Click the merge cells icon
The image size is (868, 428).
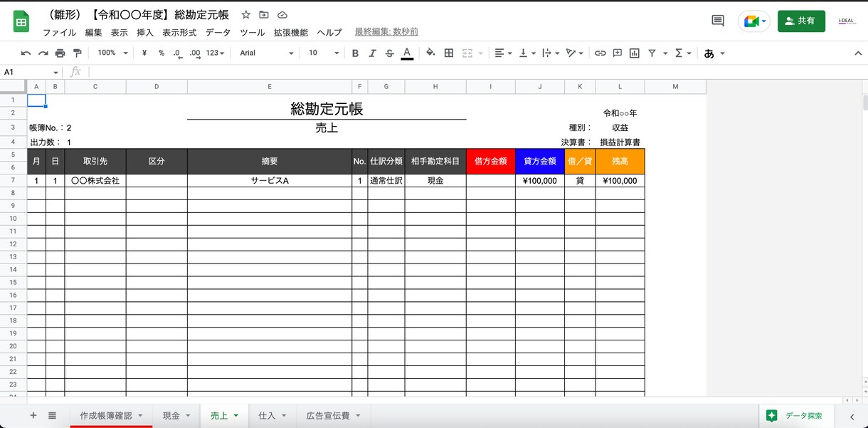tap(467, 53)
